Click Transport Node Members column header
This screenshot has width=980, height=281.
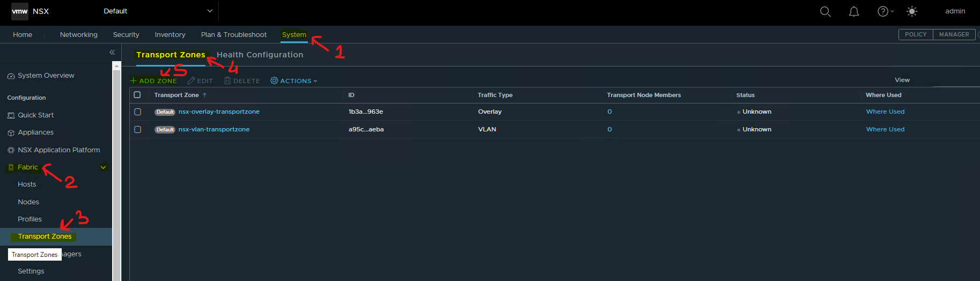coord(644,95)
